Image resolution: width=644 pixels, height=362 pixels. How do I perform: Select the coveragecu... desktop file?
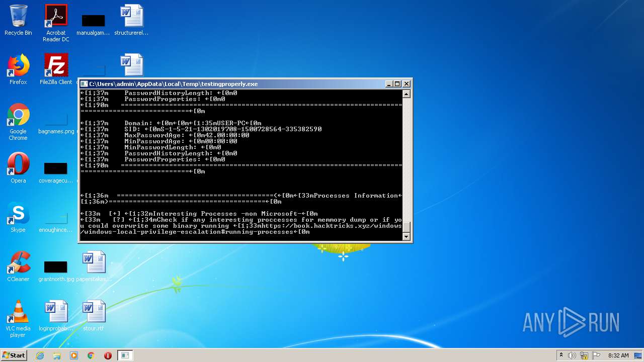[56, 172]
